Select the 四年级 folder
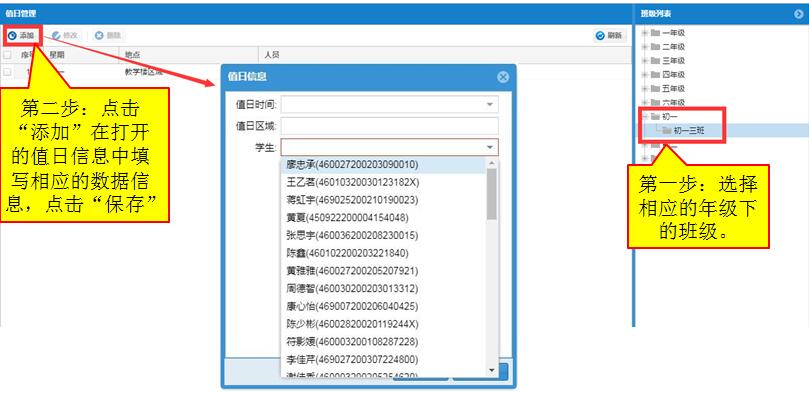Viewport: 809px width, 393px height. tap(668, 75)
